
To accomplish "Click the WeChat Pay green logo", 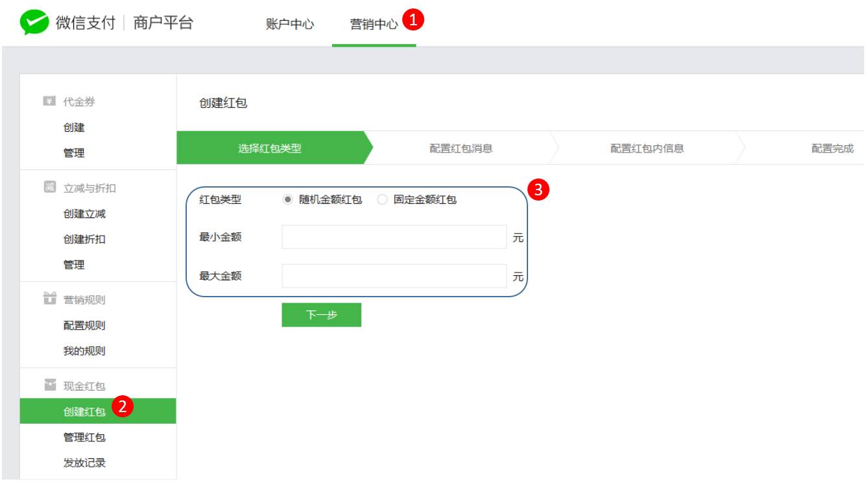I will tap(34, 23).
